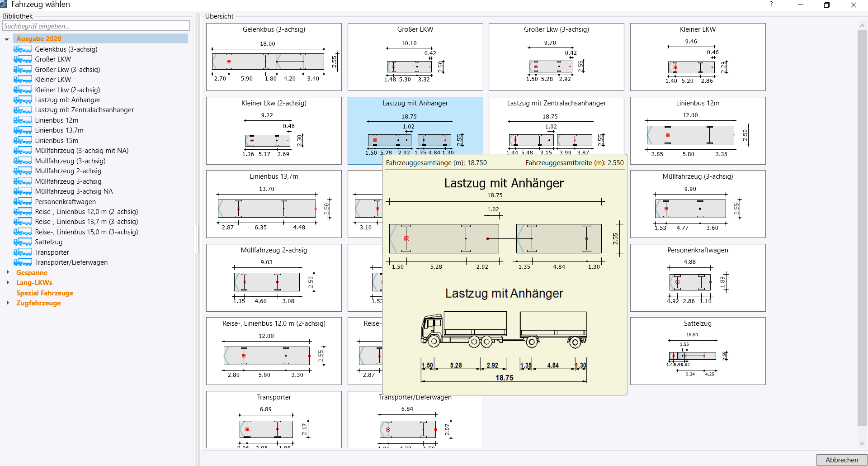
Task: Click truck icon beside Reise-, Linienbus 12,0 m
Action: [x=23, y=212]
